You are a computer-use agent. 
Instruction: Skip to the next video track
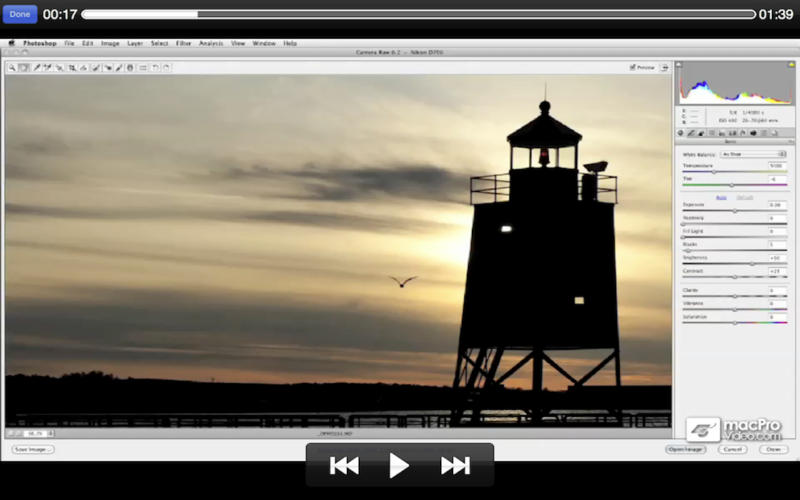(x=455, y=465)
